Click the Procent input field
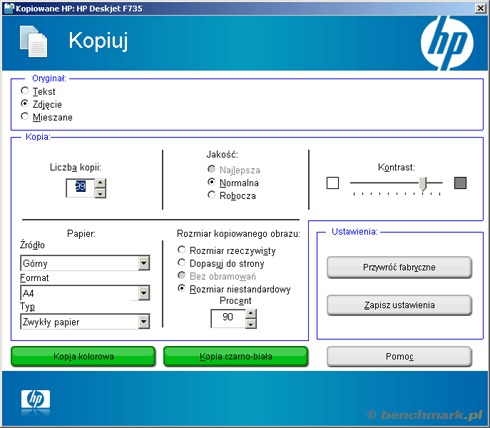Screen dimensions: 490x428 point(228,318)
